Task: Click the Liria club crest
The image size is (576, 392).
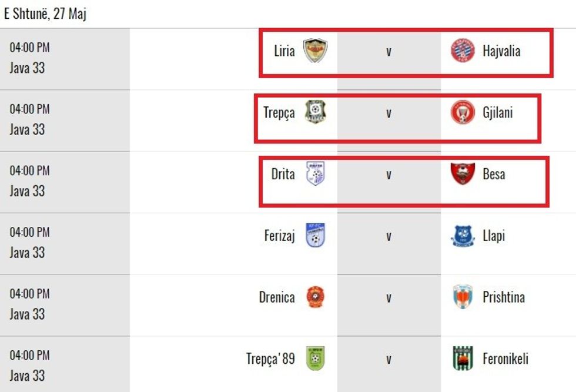Action: [315, 51]
